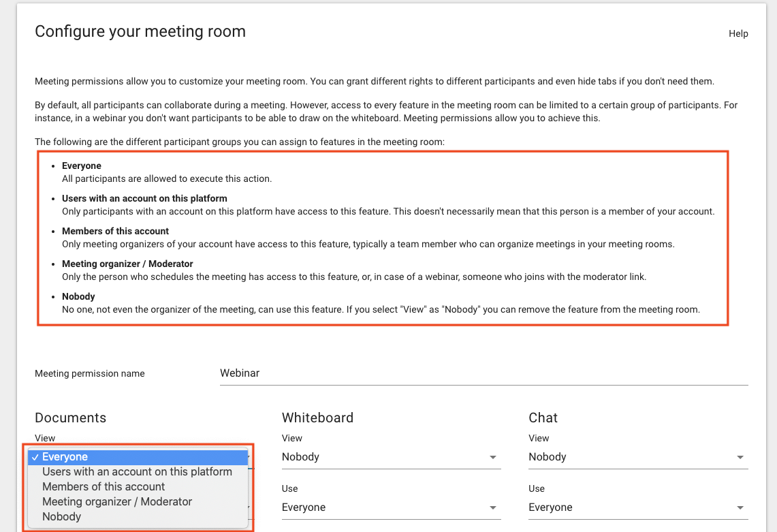The image size is (777, 532).
Task: Click the paragraph starting "Meeting permissions allow you"
Action: coord(374,81)
